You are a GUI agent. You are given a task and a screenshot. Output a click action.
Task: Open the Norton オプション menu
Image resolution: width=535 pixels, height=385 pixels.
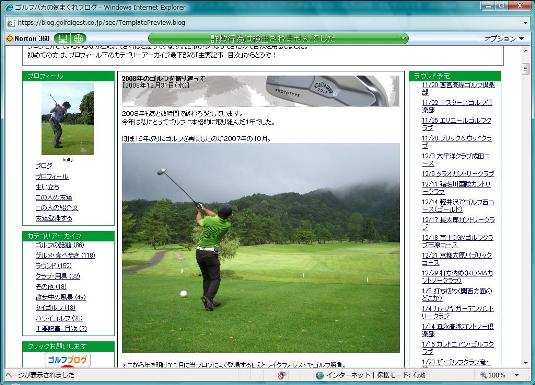[x=504, y=39]
